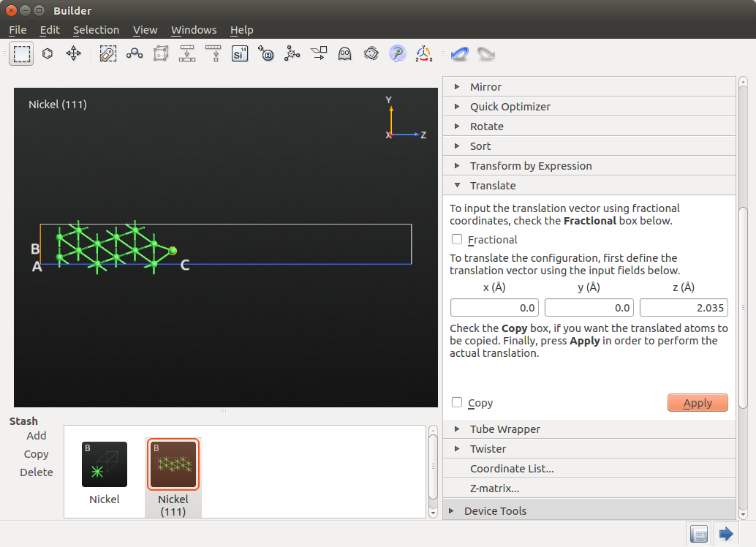Image resolution: width=756 pixels, height=547 pixels.
Task: Open the Help menu
Action: (x=241, y=30)
